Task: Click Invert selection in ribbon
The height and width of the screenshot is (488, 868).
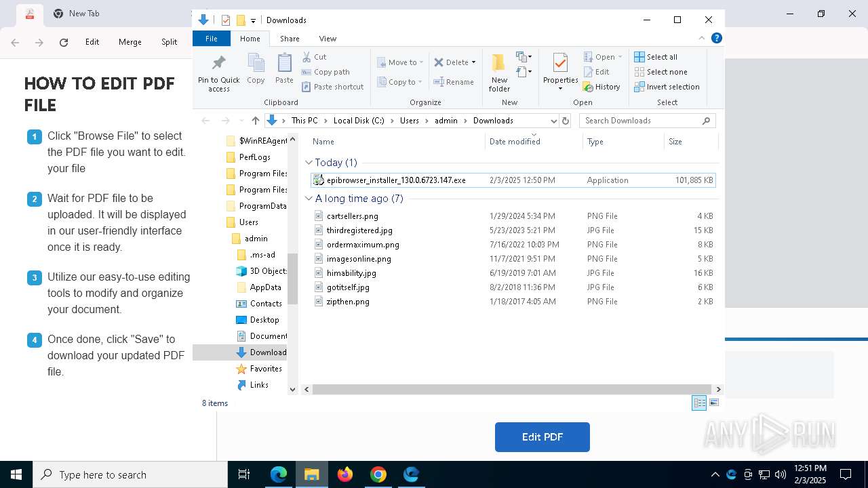Action: pos(667,87)
